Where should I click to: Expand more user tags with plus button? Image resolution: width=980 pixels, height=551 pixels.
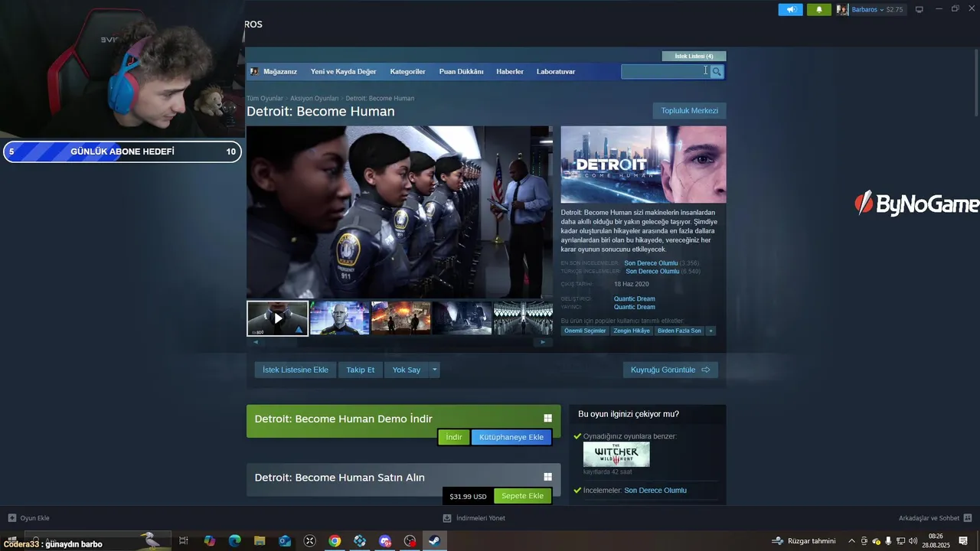click(710, 331)
